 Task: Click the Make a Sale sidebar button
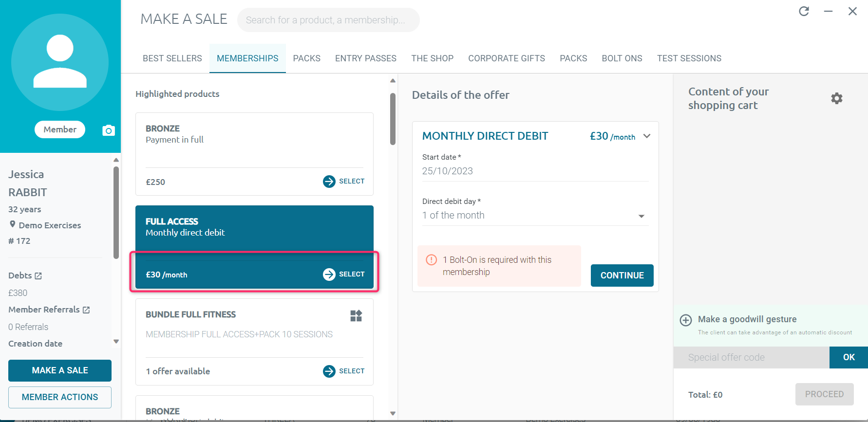[x=60, y=370]
